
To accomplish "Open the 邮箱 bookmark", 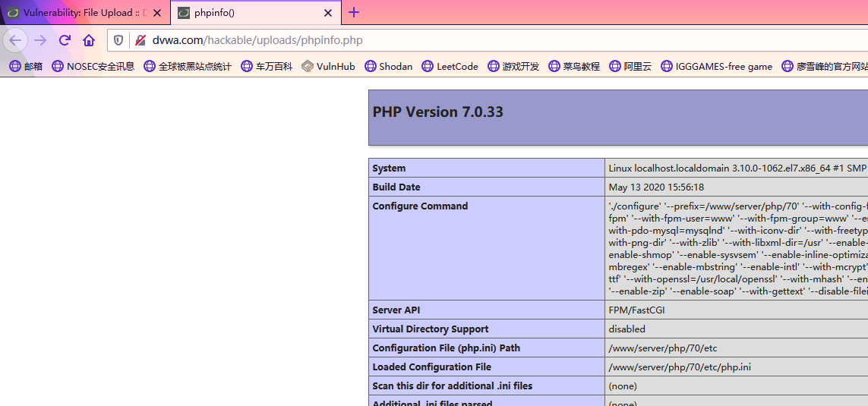I will pos(26,66).
